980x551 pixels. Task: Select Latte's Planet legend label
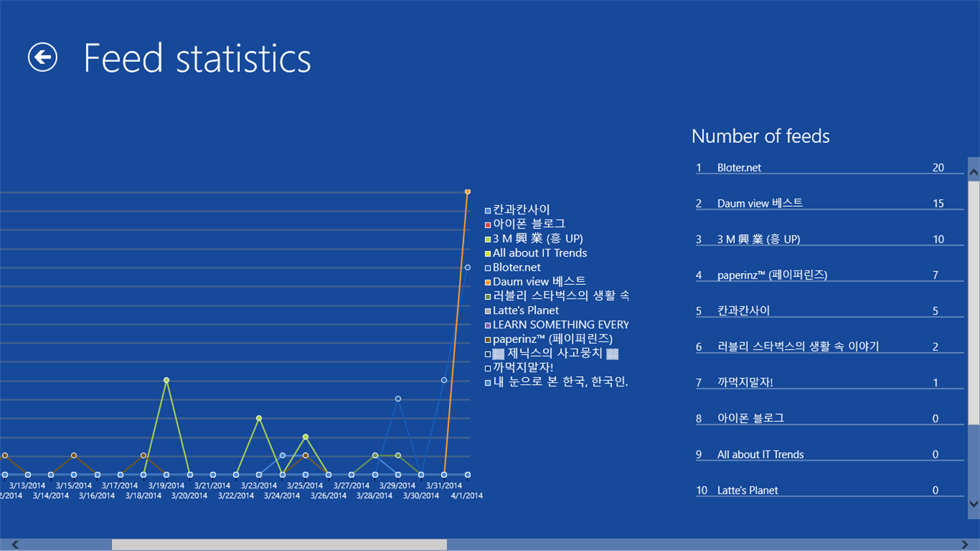tap(525, 310)
